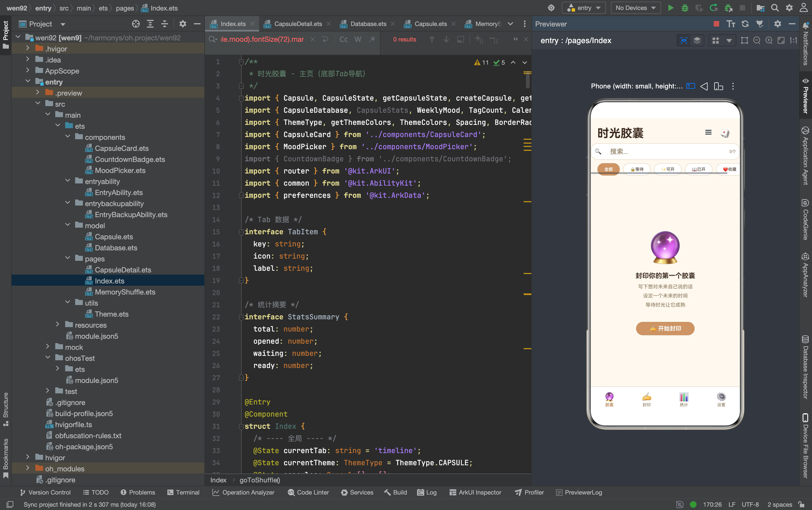Zoom out the preview

click(757, 41)
